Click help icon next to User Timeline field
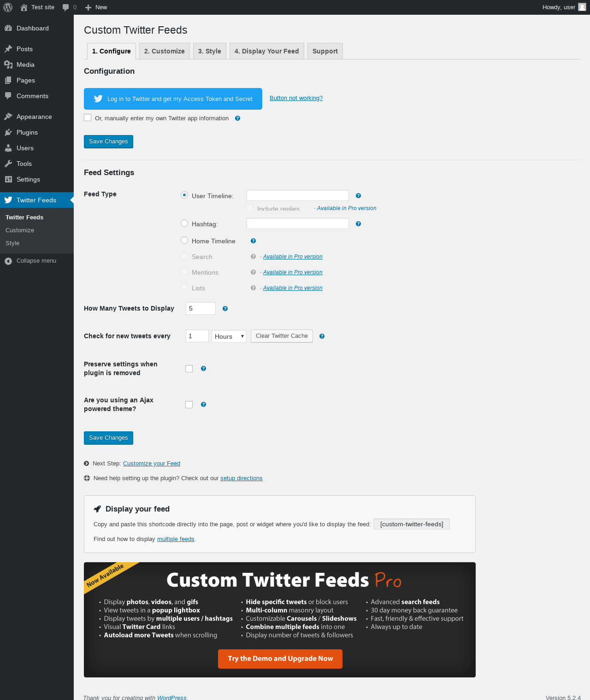Viewport: 590px width, 700px height. (359, 196)
